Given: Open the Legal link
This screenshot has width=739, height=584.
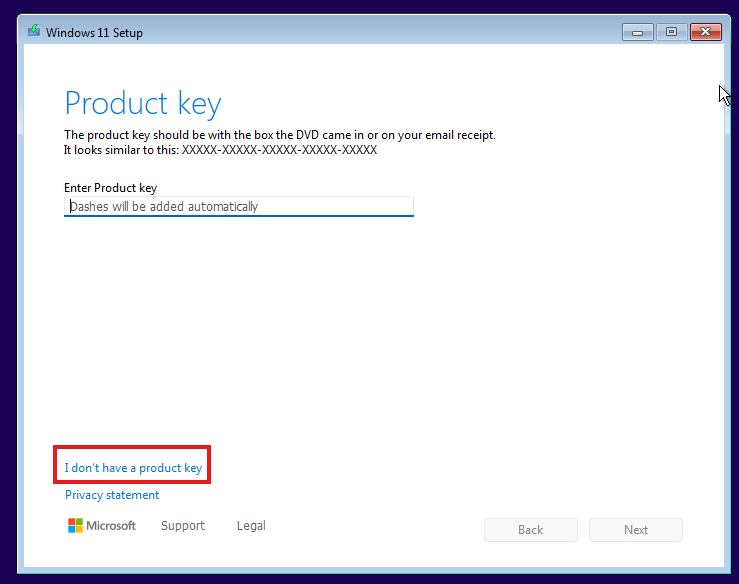Looking at the screenshot, I should 251,526.
